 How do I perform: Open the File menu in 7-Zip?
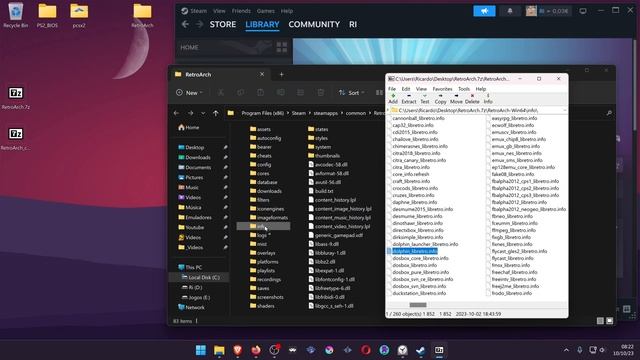392,89
